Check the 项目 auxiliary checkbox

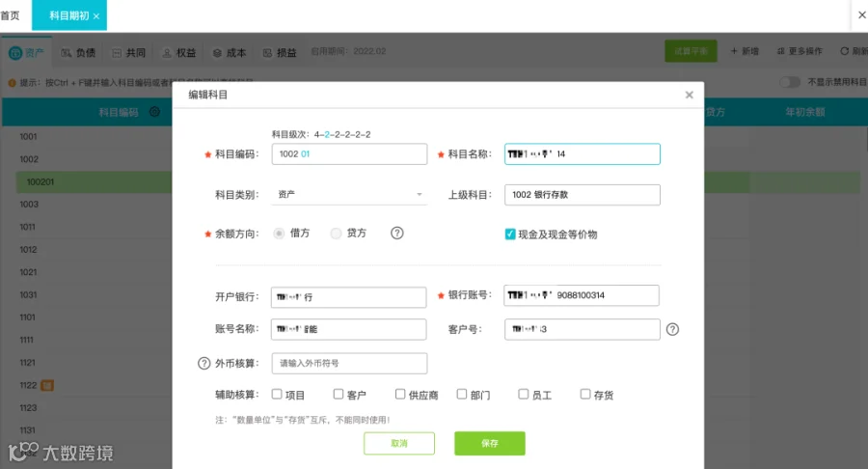point(277,395)
